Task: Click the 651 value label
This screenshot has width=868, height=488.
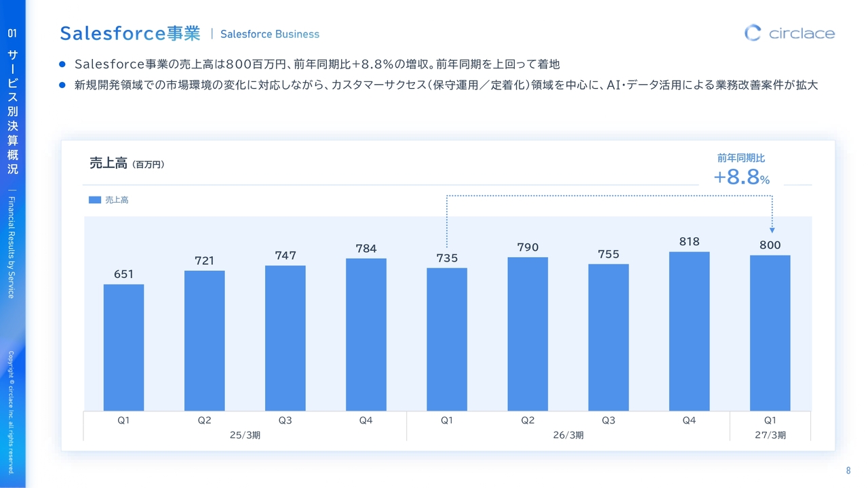Action: (123, 274)
